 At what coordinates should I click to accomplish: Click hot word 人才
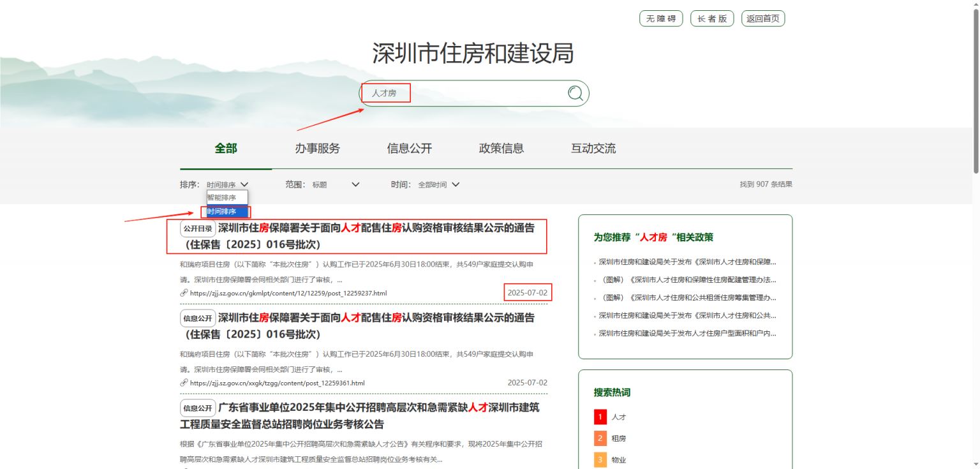(619, 417)
